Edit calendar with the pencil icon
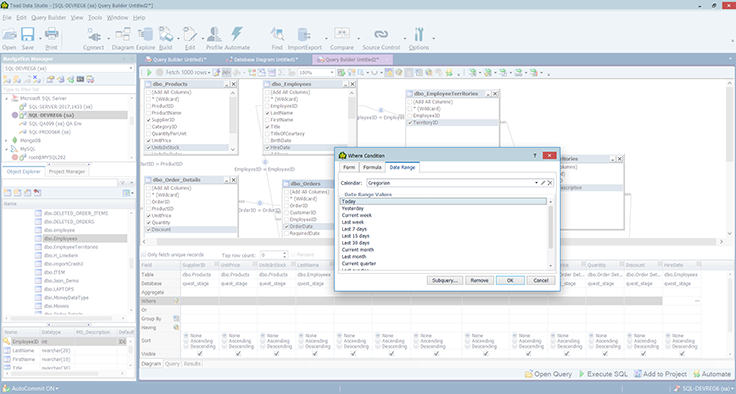The width and height of the screenshot is (736, 394). pyautogui.click(x=543, y=183)
